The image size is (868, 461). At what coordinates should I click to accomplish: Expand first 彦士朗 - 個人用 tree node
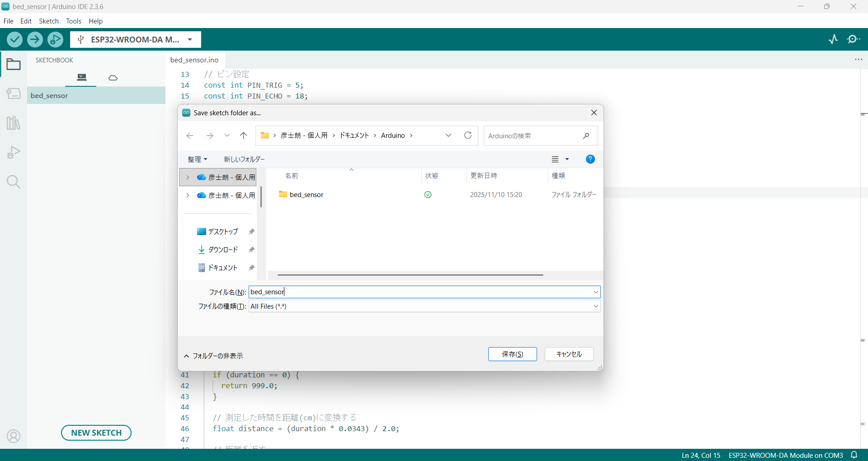(x=188, y=177)
